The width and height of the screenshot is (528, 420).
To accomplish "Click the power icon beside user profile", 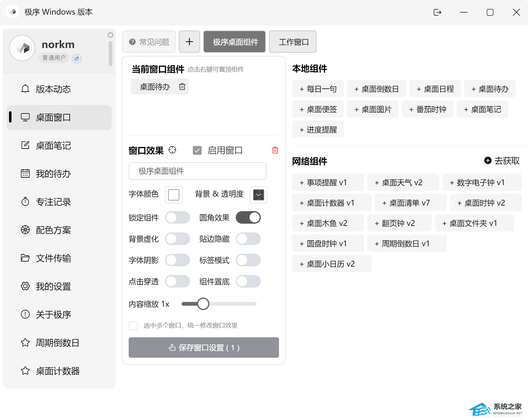I will point(110,34).
